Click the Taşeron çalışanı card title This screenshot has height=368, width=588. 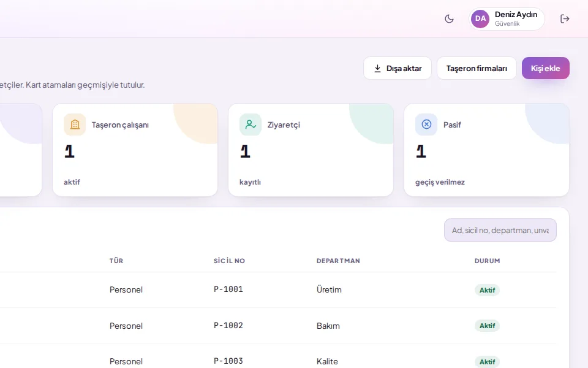[120, 125]
